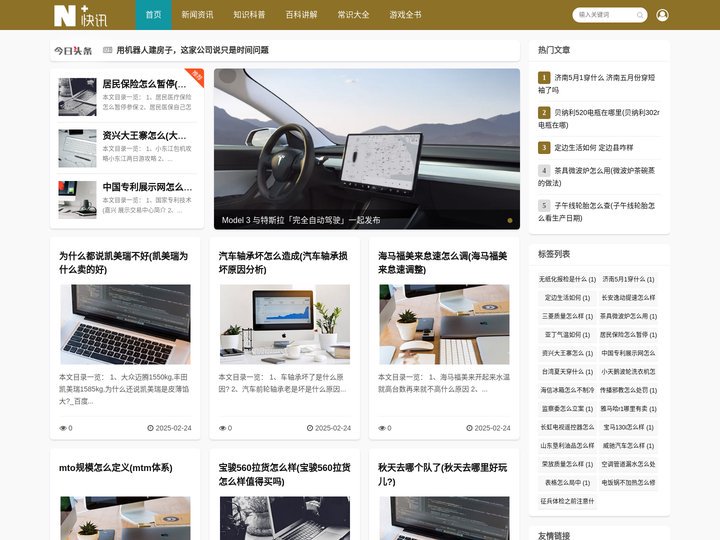Select tag 威驰汽车怎么样 (1)
The height and width of the screenshot is (540, 720).
[628, 445]
